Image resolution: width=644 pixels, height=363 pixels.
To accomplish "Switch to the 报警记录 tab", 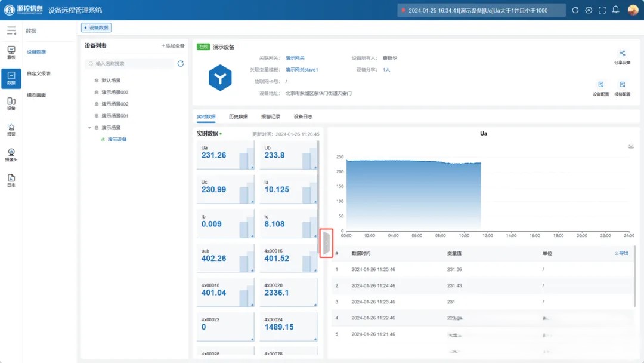I will tap(271, 117).
